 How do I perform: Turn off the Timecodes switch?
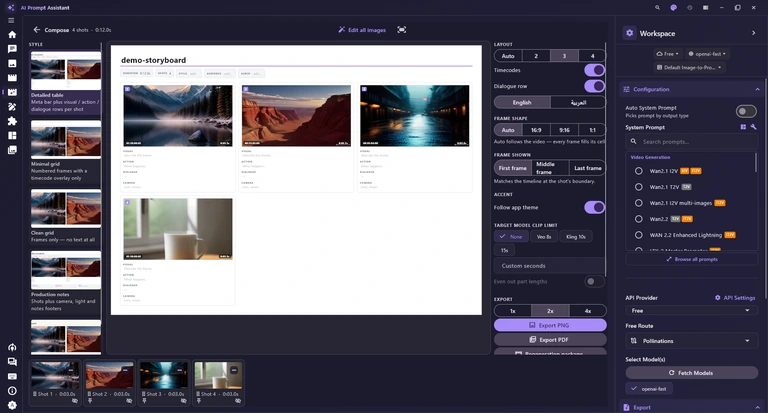point(595,70)
